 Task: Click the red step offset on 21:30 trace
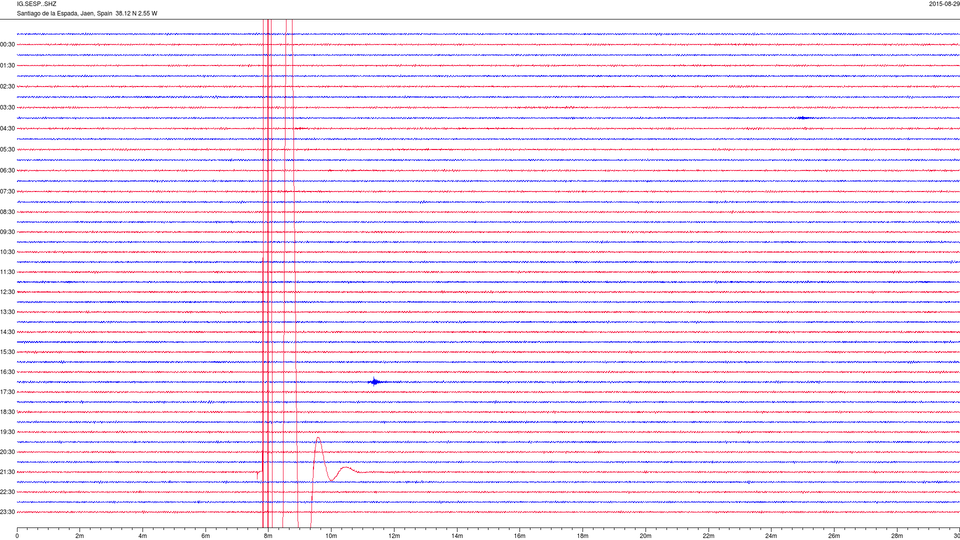259,473
